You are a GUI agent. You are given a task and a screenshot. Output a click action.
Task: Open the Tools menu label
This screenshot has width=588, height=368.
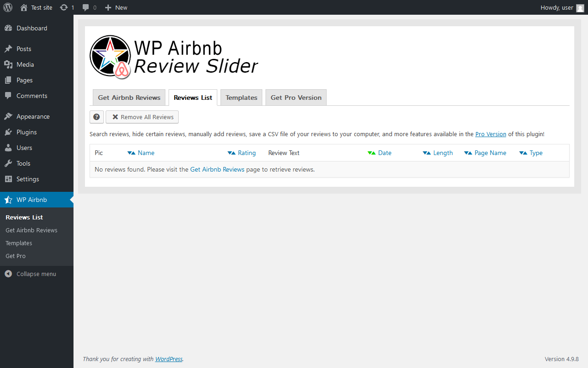click(23, 163)
